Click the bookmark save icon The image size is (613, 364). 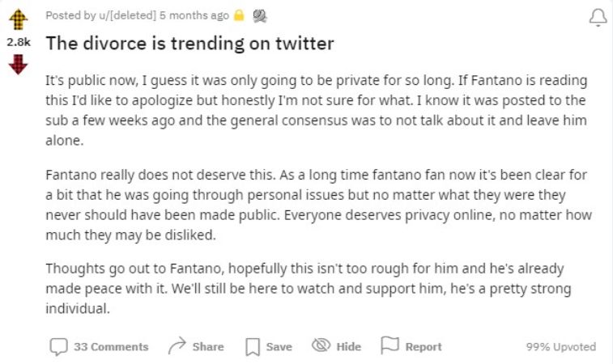[x=253, y=347]
